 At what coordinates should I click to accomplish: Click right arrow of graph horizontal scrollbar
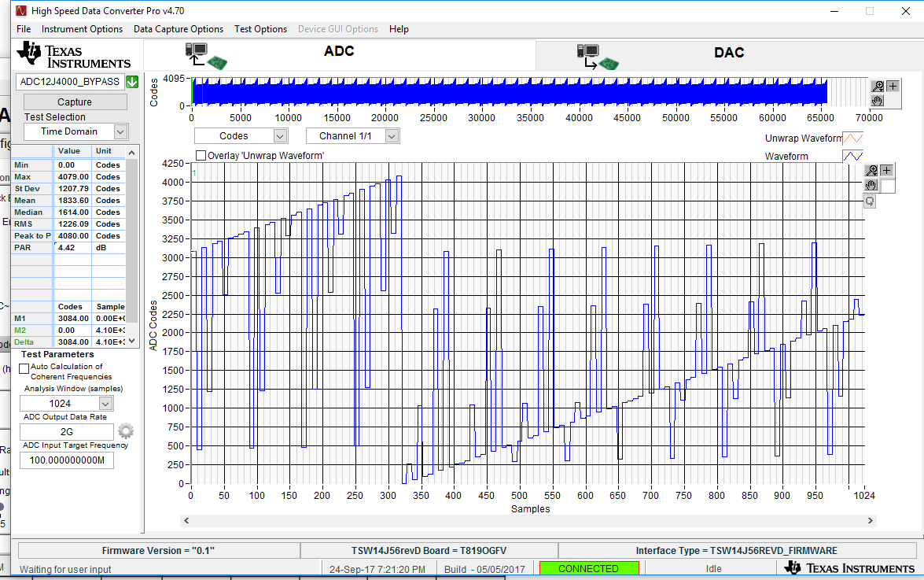click(x=870, y=520)
